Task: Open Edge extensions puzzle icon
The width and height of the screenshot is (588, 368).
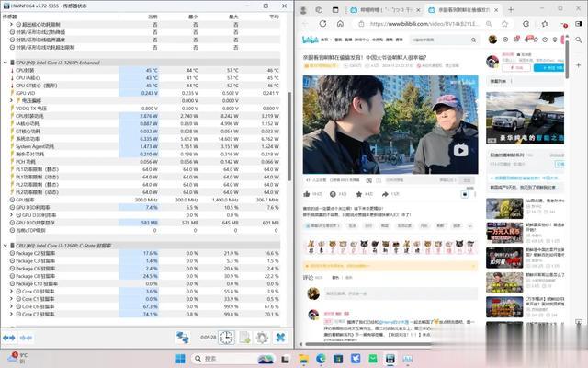Action: (526, 24)
